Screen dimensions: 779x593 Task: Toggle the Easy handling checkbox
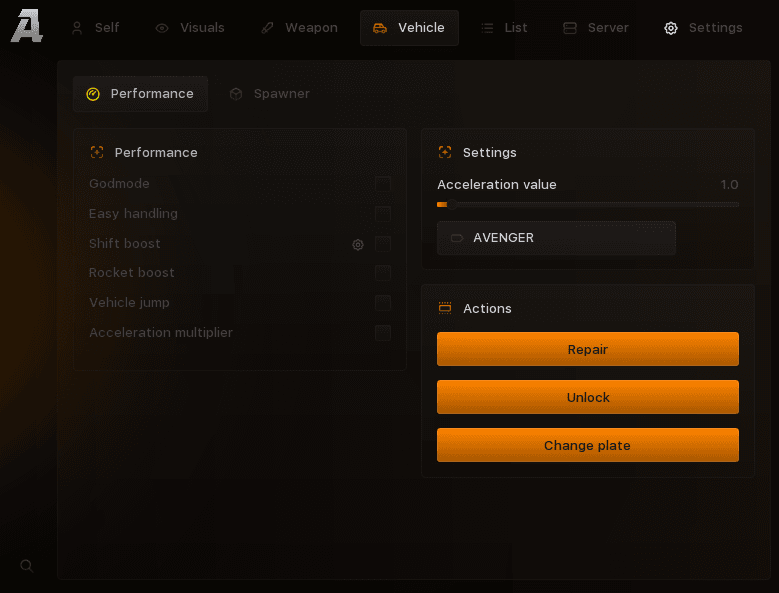click(x=383, y=214)
